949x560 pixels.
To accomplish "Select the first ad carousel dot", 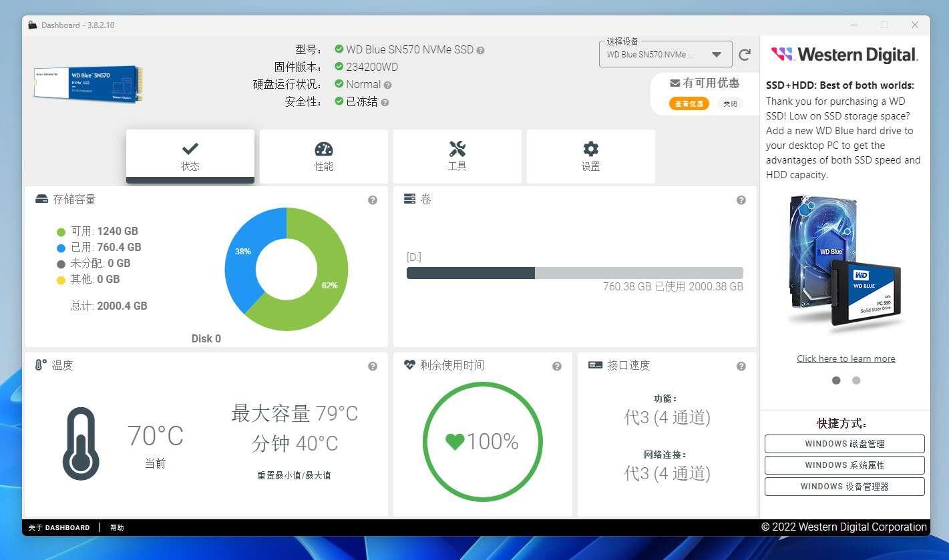I will pyautogui.click(x=836, y=380).
